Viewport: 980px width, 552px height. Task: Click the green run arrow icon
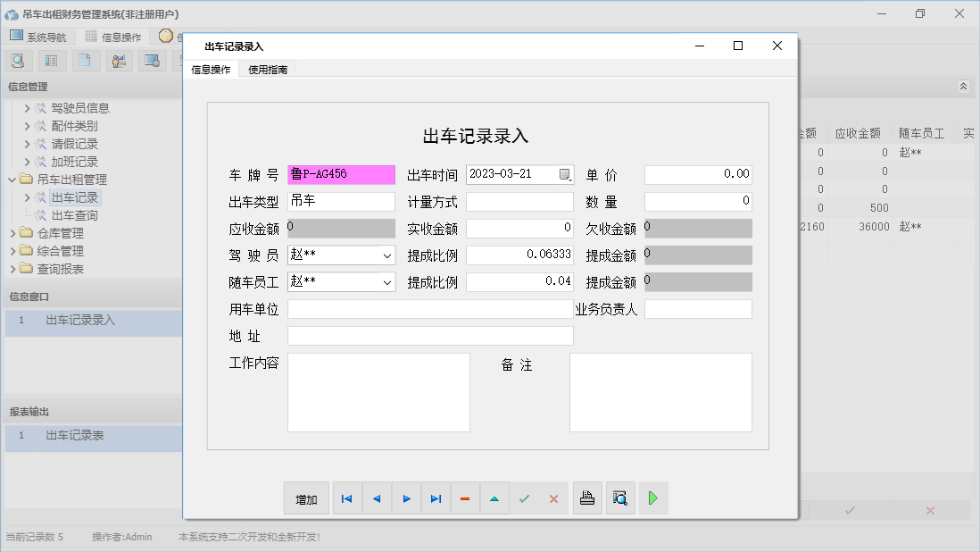652,498
